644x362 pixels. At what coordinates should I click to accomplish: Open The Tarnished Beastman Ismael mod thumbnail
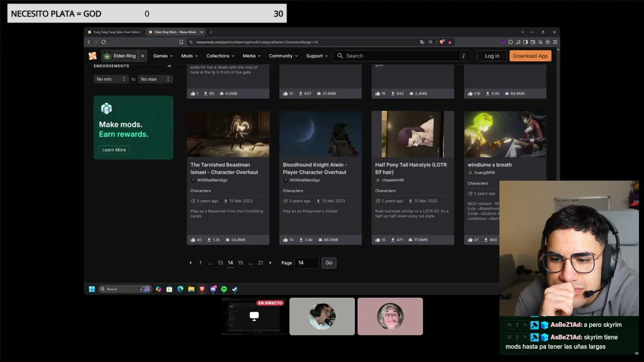click(x=228, y=134)
